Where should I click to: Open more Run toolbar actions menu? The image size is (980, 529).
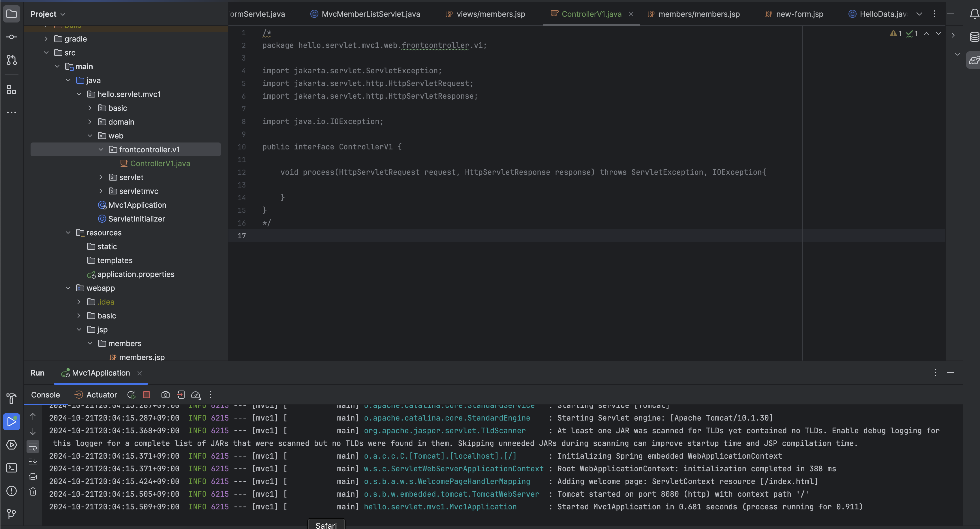[x=210, y=395]
